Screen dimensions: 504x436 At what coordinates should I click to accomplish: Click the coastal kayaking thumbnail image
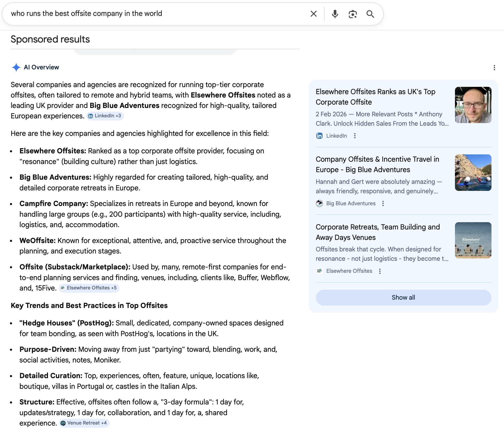[x=473, y=173]
